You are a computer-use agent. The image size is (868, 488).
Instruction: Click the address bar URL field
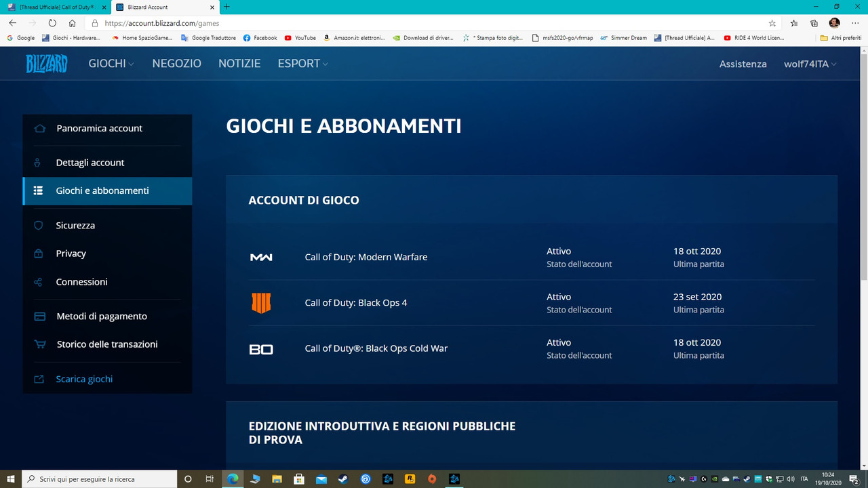(x=434, y=22)
